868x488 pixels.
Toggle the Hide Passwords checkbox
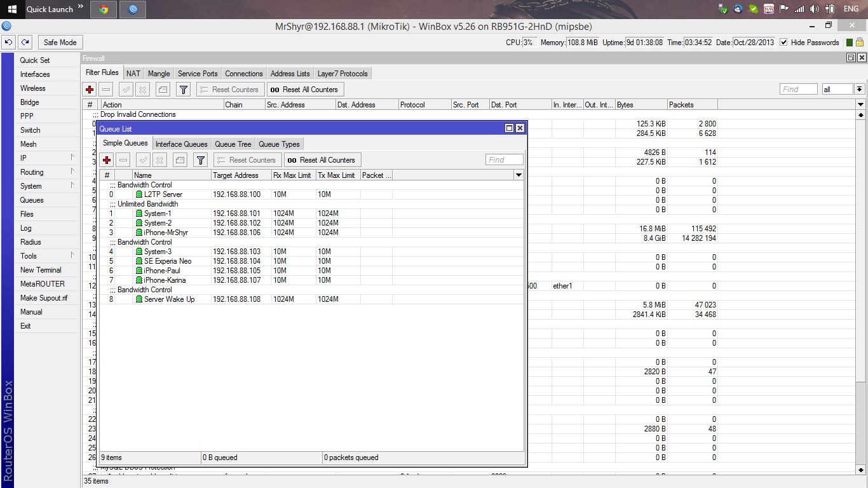click(783, 43)
